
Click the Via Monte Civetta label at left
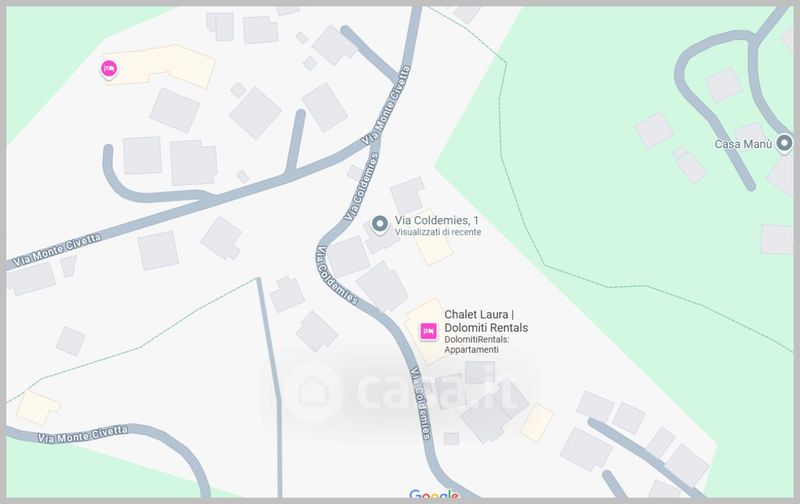[57, 250]
